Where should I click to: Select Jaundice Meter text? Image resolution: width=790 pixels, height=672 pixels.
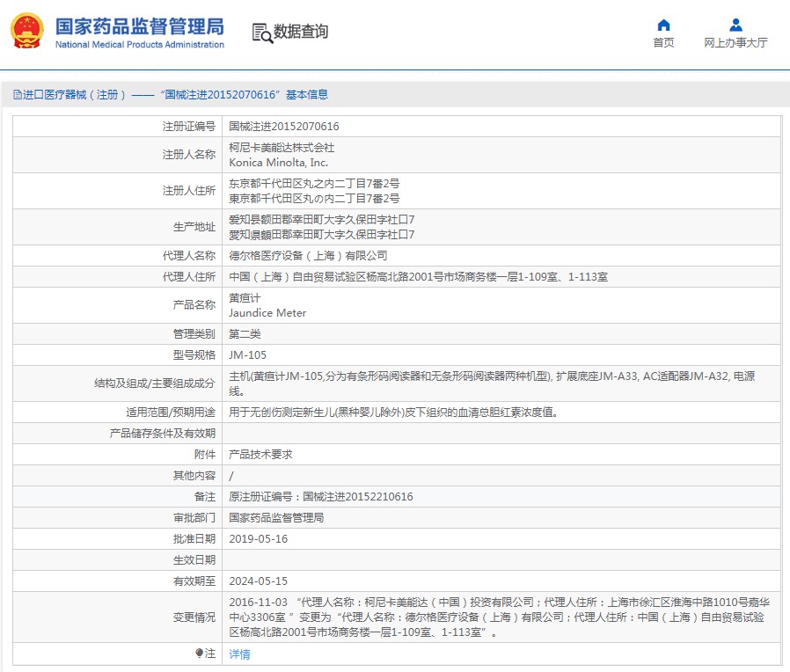pyautogui.click(x=267, y=313)
